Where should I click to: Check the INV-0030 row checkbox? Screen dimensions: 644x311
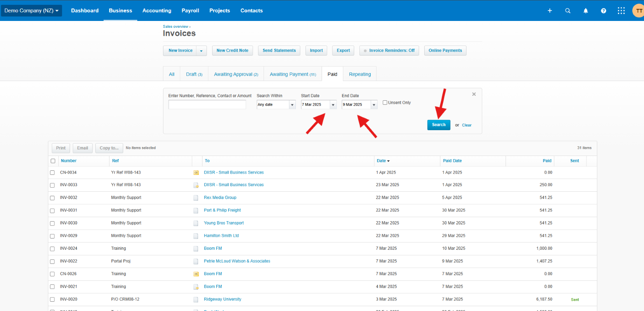pyautogui.click(x=52, y=223)
